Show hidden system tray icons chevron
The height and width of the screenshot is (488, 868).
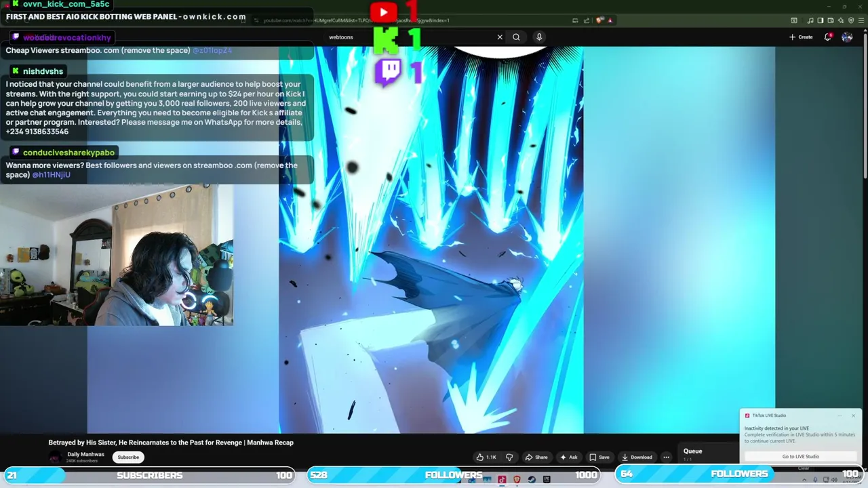tap(804, 480)
